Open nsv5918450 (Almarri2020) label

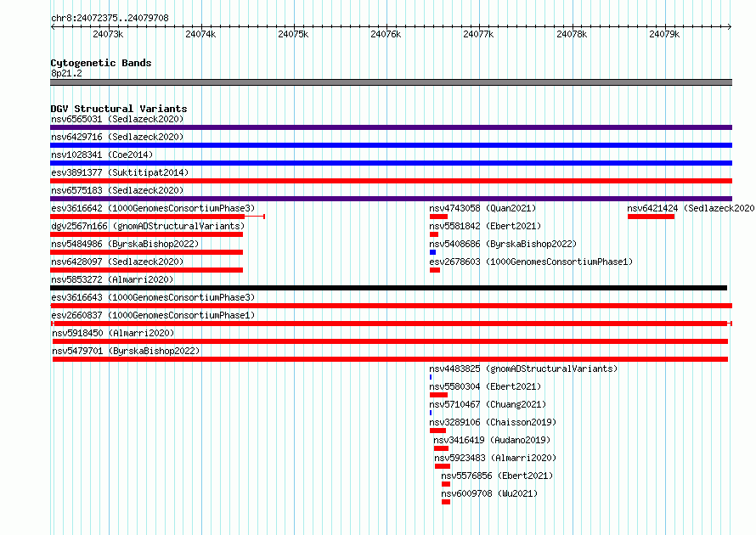[x=113, y=333]
